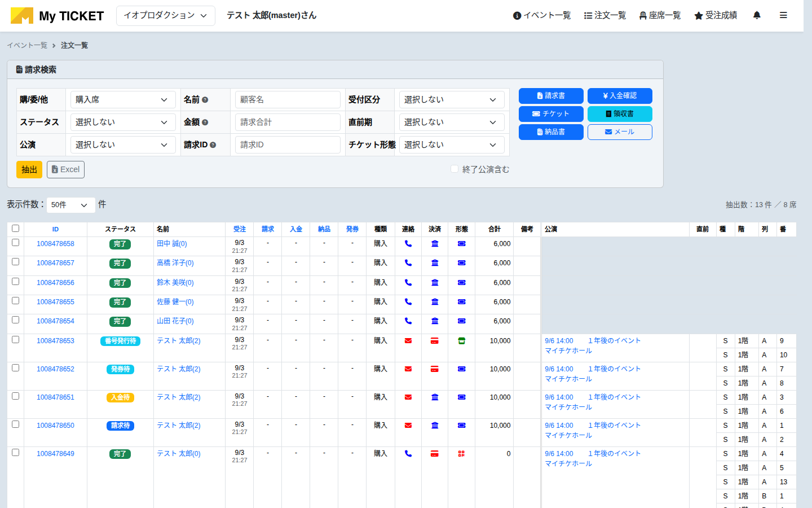Viewport: 812px width, 508px height.
Task: Go to イベント一覧 in top navigation
Action: pos(542,15)
